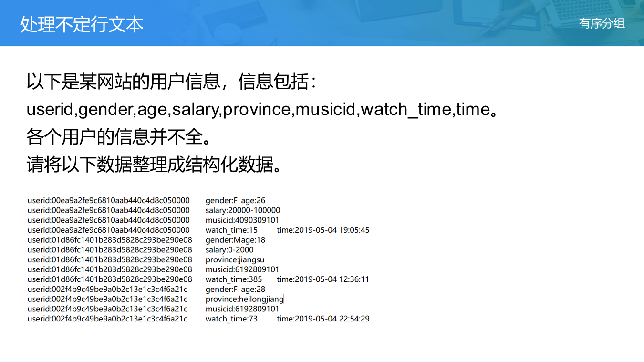The height and width of the screenshot is (362, 644).
Task: Click the sentence "请将以下数据整理成结构化数据。"
Action: tap(154, 165)
